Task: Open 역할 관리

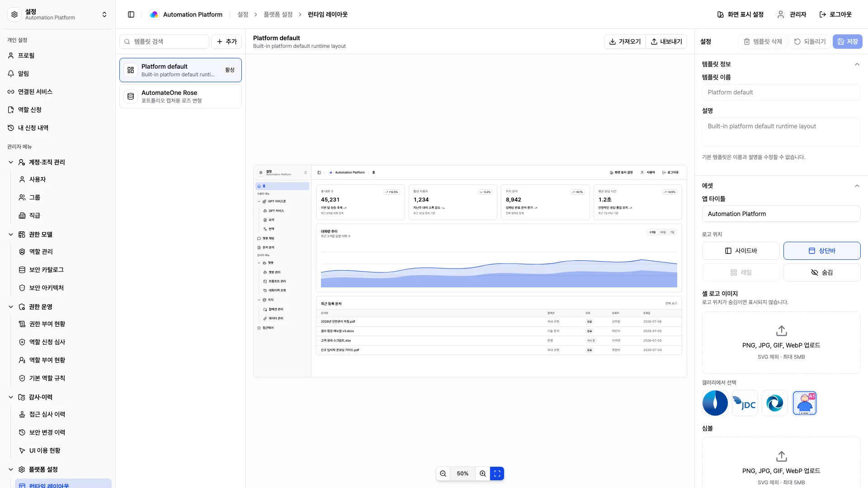Action: [63, 252]
